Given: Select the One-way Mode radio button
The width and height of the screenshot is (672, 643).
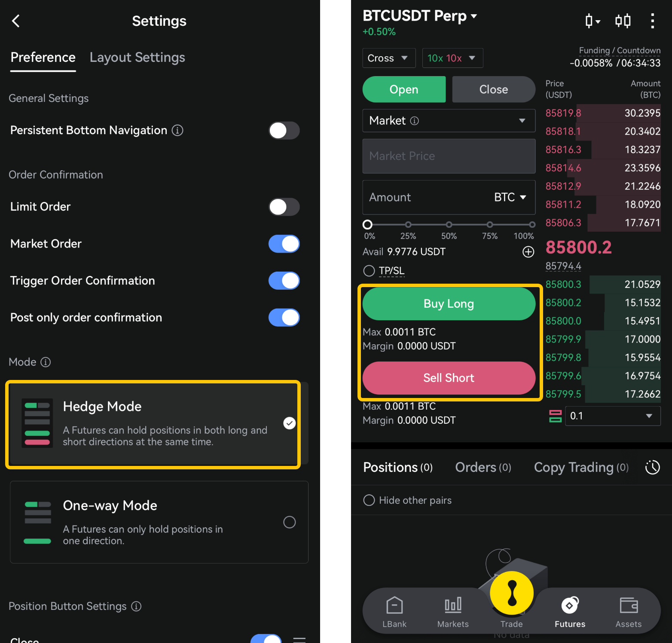Looking at the screenshot, I should [290, 522].
